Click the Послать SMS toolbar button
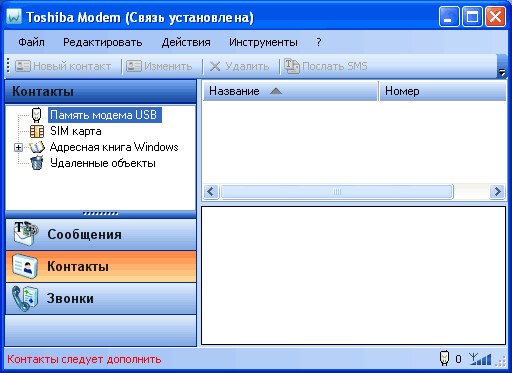Image resolution: width=512 pixels, height=373 pixels. 326,66
